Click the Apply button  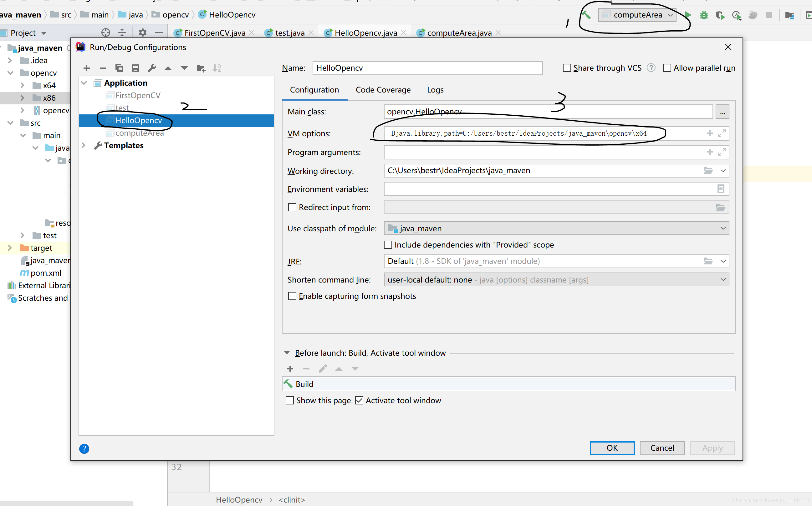pyautogui.click(x=712, y=448)
